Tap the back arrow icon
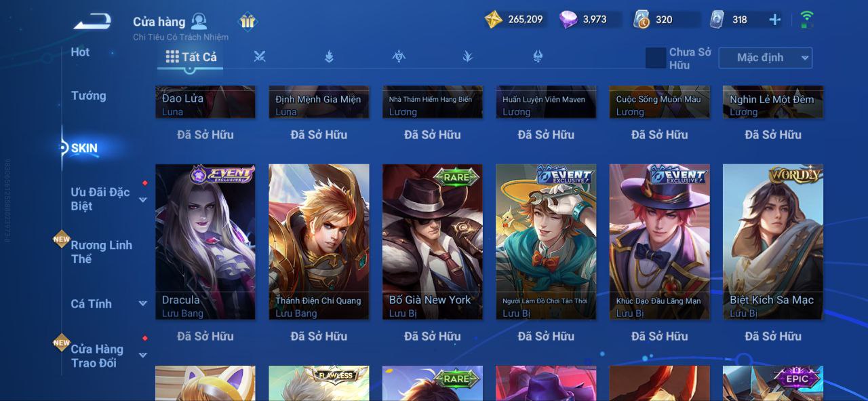This screenshot has width=868, height=401. pyautogui.click(x=92, y=22)
